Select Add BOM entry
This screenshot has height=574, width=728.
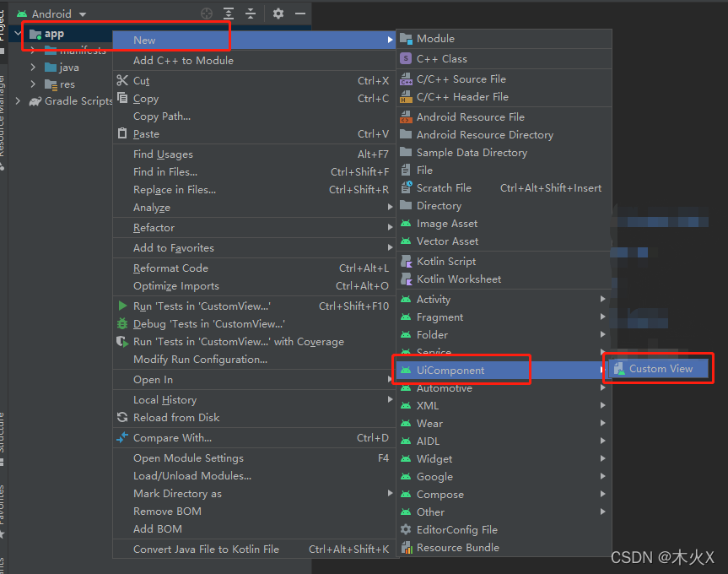point(254,528)
